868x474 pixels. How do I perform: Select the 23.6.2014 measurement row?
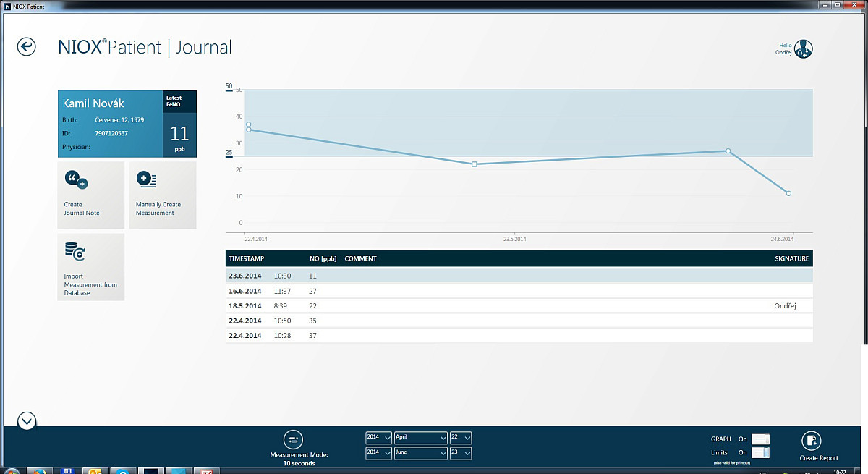click(x=519, y=276)
